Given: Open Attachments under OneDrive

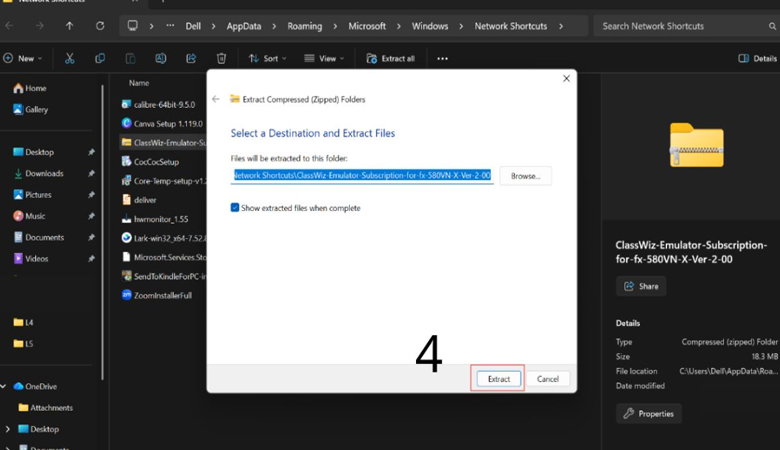Looking at the screenshot, I should 45,408.
